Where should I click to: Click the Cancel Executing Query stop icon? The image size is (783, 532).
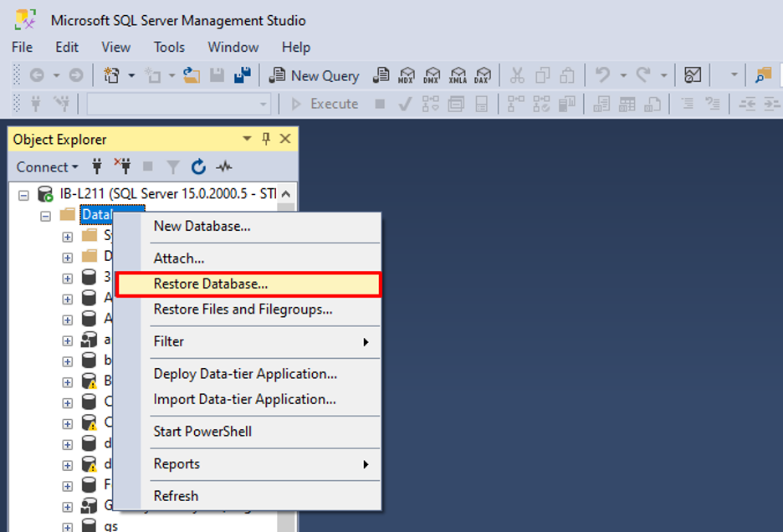(380, 104)
